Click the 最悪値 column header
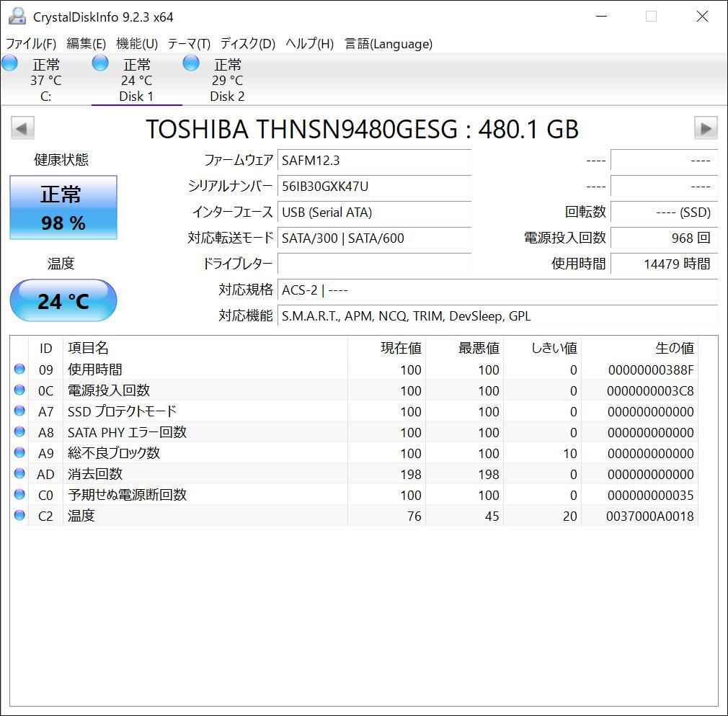The width and height of the screenshot is (728, 716). coord(464,348)
